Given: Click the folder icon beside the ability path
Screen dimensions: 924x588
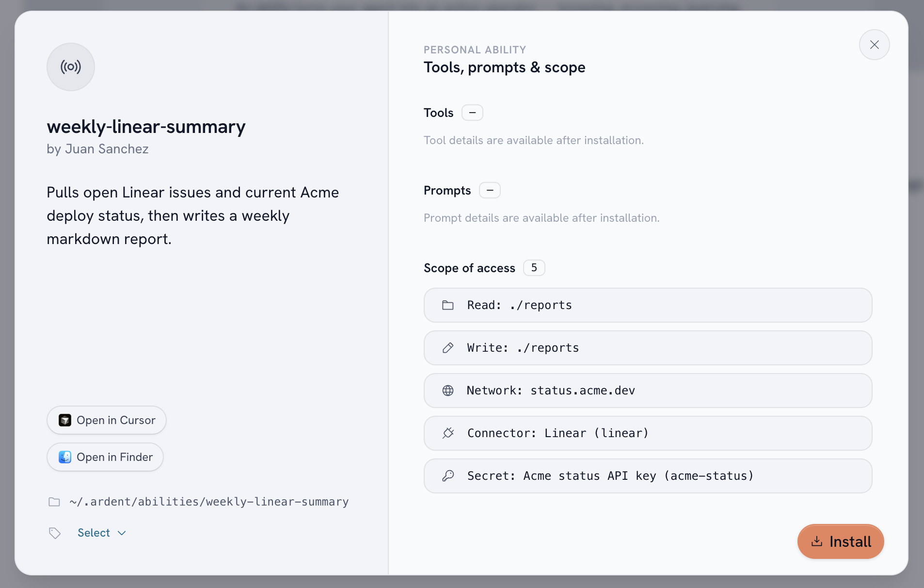Looking at the screenshot, I should [x=54, y=502].
